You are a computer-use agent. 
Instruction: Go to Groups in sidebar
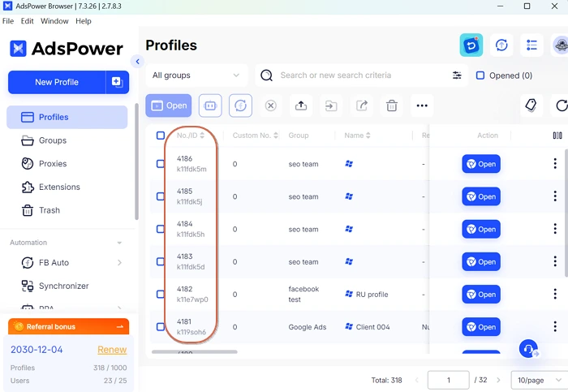67,140
